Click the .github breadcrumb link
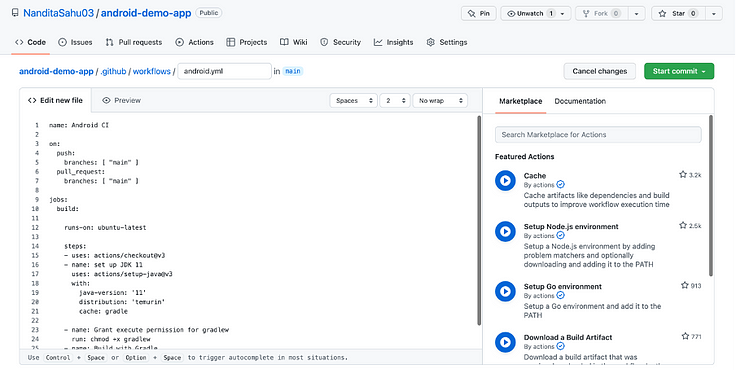The width and height of the screenshot is (736, 370). point(113,71)
